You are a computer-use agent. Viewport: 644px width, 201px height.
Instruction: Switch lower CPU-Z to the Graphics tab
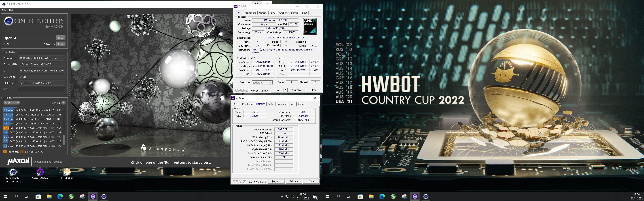click(x=281, y=104)
